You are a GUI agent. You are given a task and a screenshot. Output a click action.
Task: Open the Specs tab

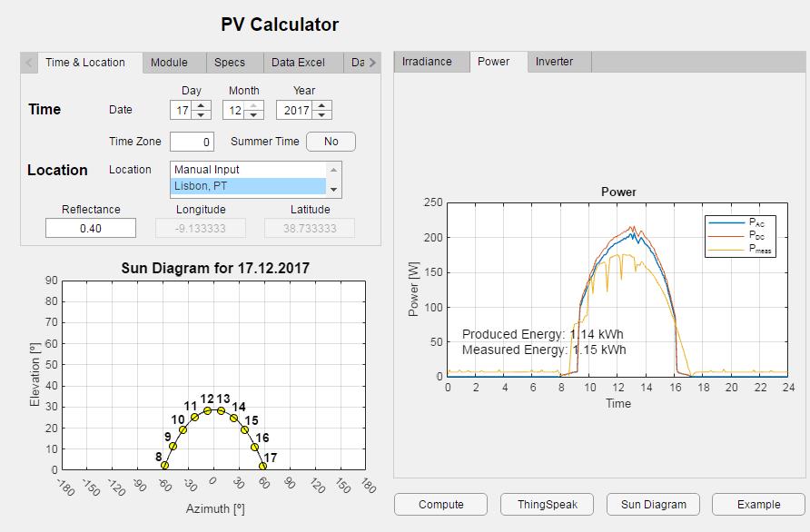[230, 63]
